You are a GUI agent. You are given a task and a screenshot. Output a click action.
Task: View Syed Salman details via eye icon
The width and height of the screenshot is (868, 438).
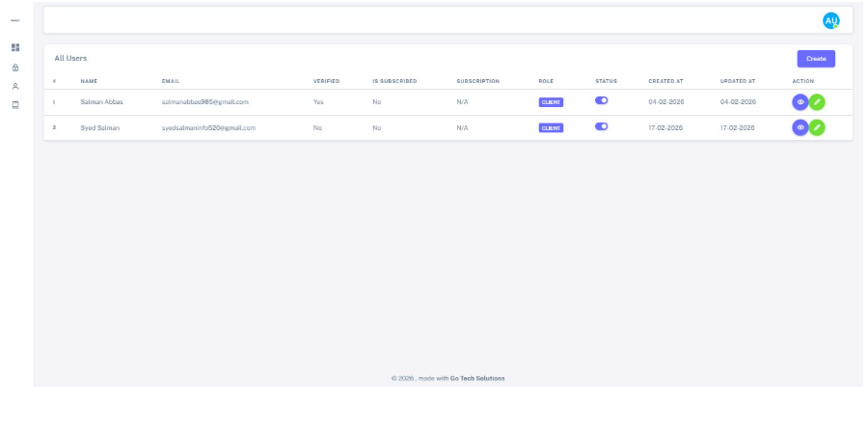[x=800, y=127]
